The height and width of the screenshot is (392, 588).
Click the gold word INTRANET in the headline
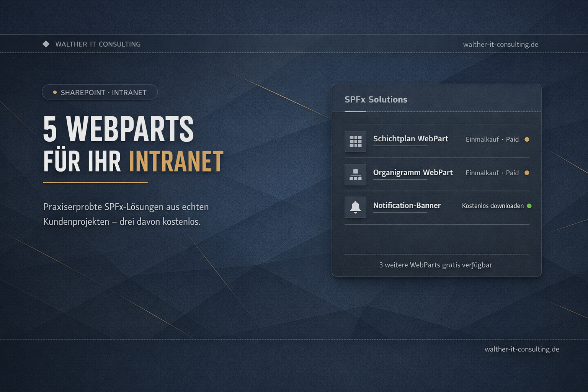pos(176,162)
